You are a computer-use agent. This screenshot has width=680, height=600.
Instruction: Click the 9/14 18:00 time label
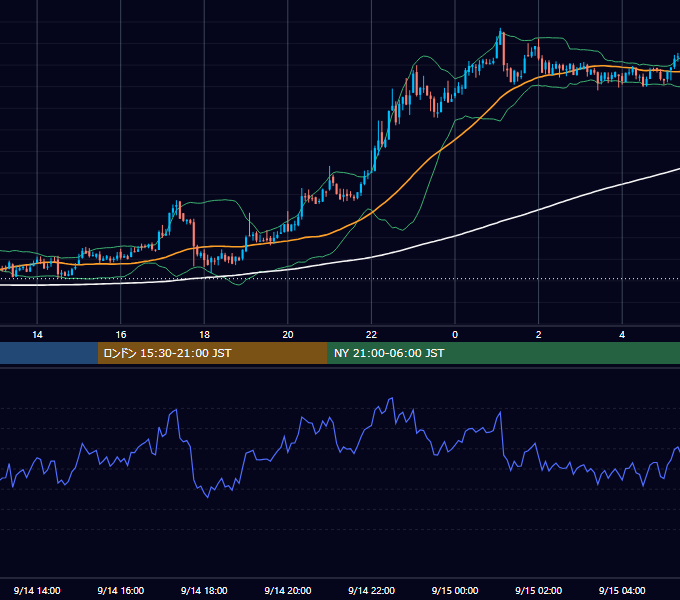tap(204, 590)
